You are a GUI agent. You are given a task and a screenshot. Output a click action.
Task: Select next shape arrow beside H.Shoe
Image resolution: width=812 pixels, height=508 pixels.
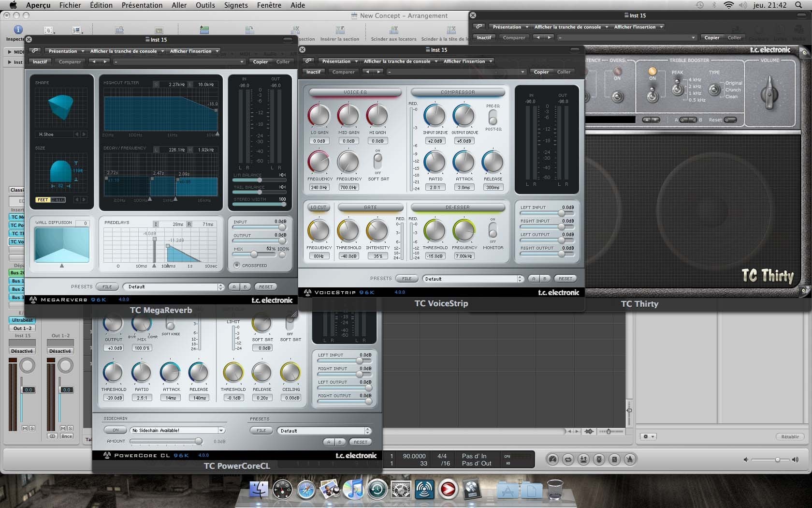84,134
